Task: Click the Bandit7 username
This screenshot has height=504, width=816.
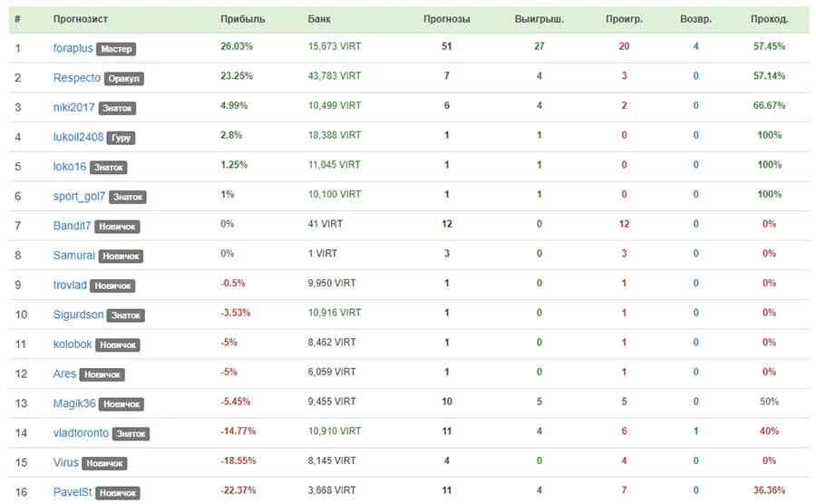Action: (x=72, y=227)
